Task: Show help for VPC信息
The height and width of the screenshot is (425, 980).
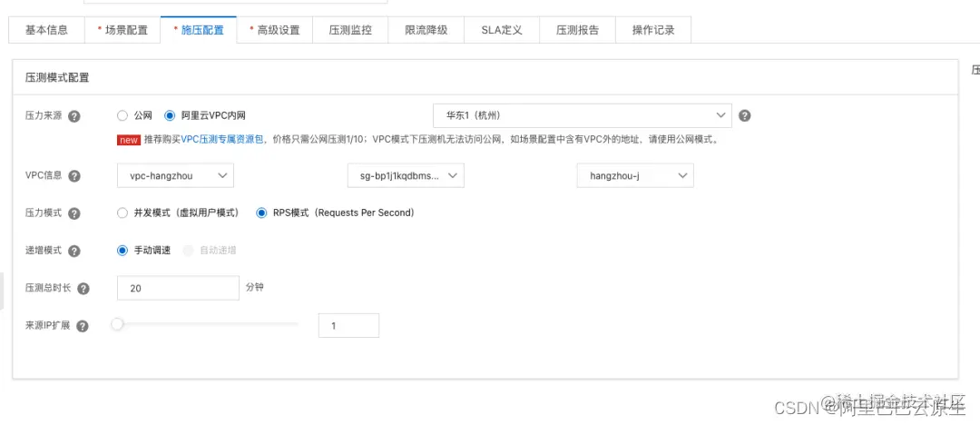Action: point(73,176)
